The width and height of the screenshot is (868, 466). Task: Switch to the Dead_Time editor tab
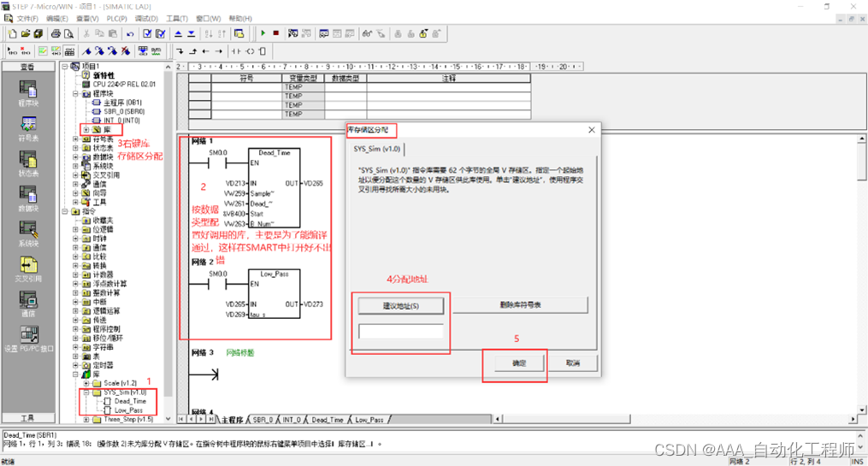pos(328,420)
